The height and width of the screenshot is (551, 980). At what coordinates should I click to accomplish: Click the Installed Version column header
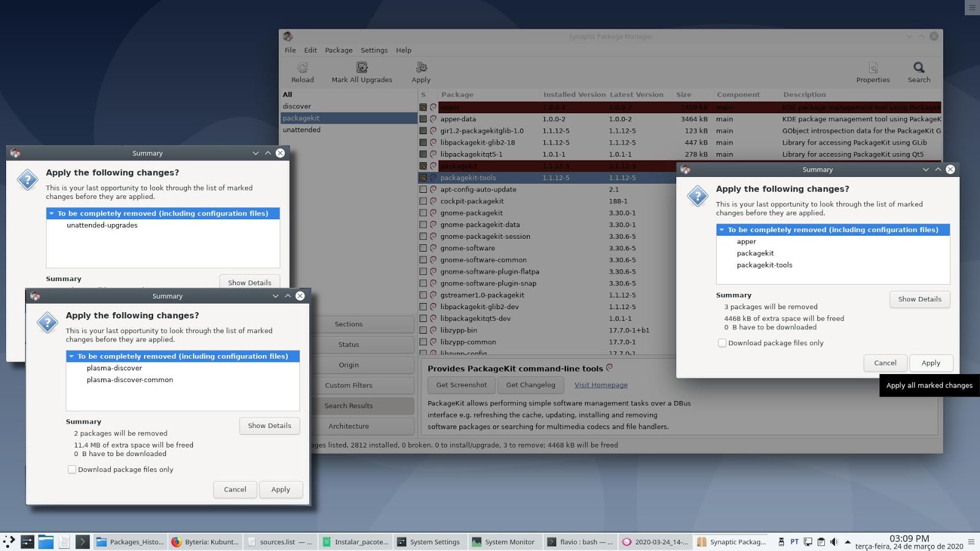pos(574,95)
